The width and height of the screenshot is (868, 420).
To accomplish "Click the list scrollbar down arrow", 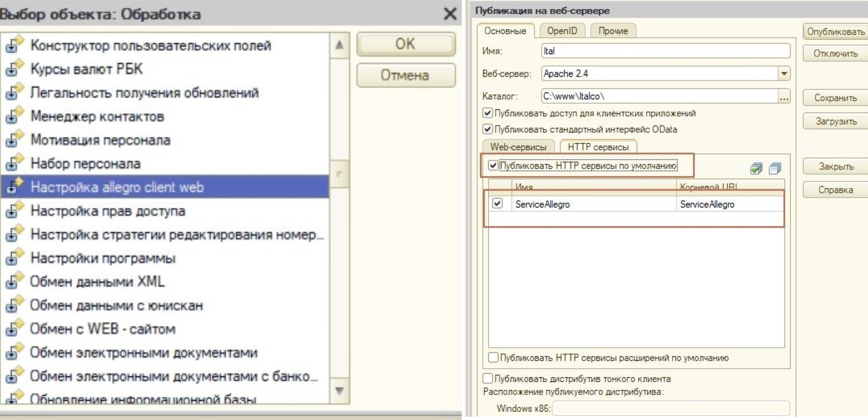I will (x=339, y=391).
